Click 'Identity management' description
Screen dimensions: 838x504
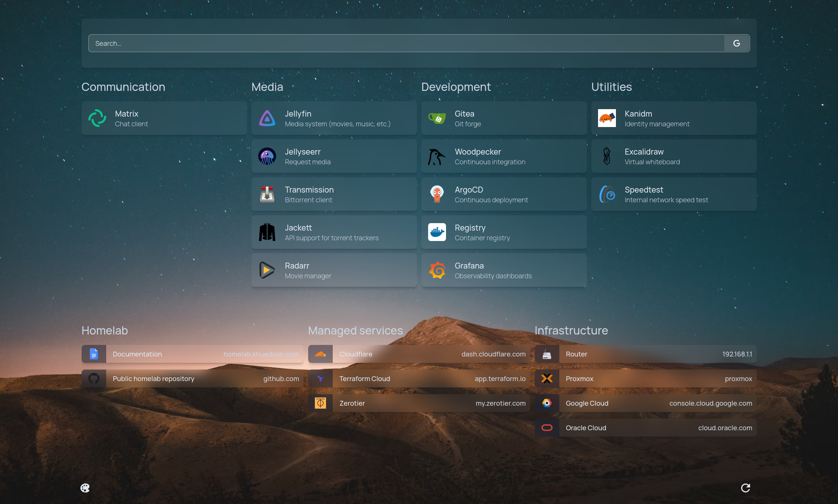point(657,124)
